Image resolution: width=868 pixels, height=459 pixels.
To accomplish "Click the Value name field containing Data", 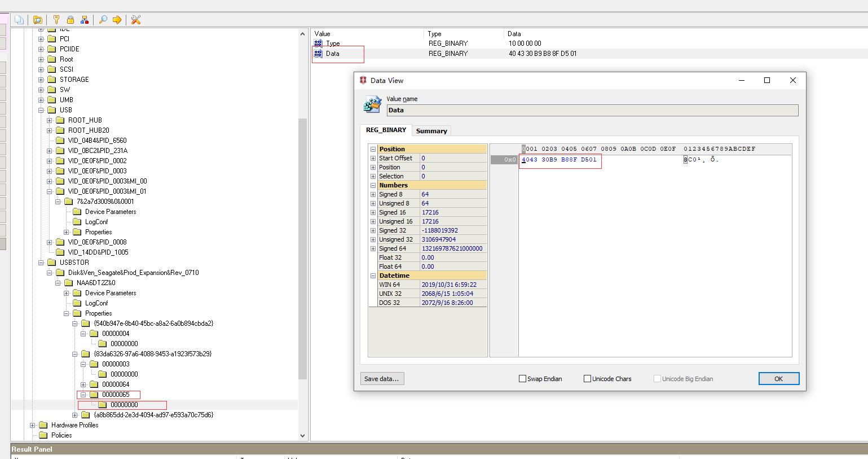I will pyautogui.click(x=592, y=110).
